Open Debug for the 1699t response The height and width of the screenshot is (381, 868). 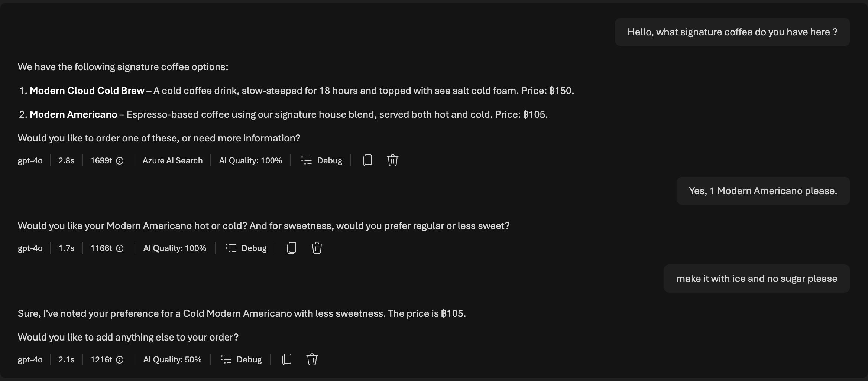322,160
